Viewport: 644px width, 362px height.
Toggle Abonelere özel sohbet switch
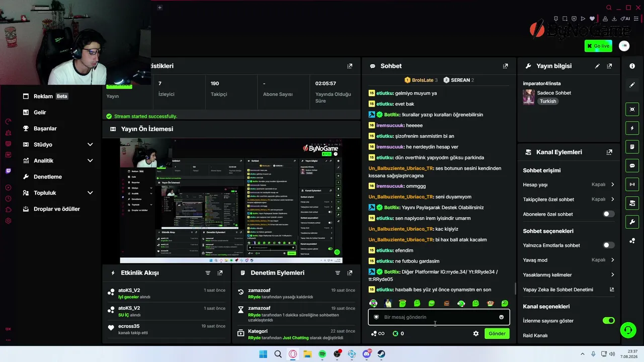609,214
